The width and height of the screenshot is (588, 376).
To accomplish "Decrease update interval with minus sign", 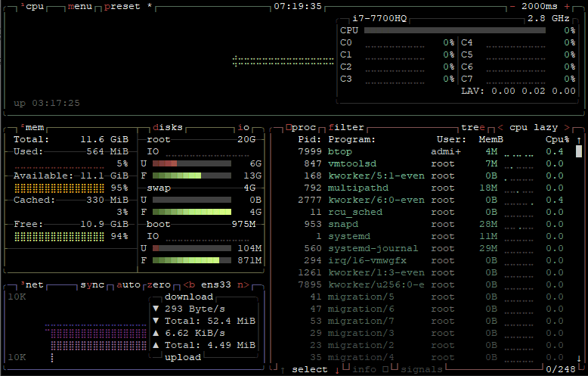I will click(513, 6).
